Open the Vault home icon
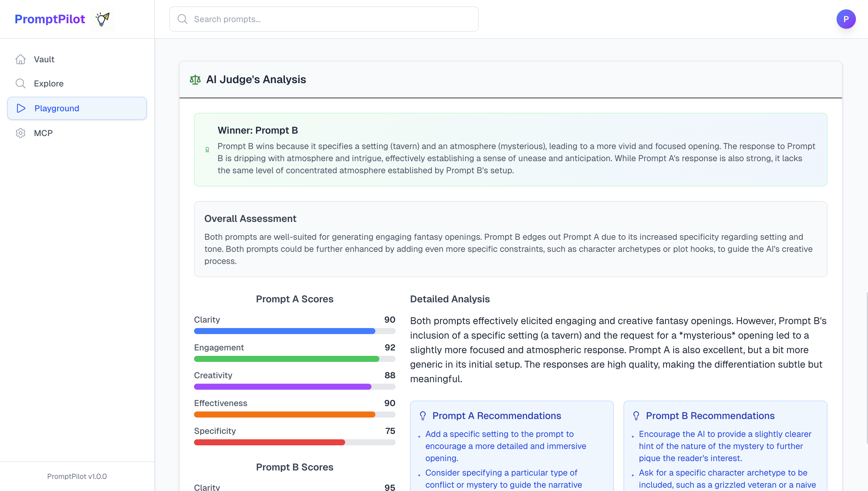Screen dimensions: 868x491 coord(21,59)
